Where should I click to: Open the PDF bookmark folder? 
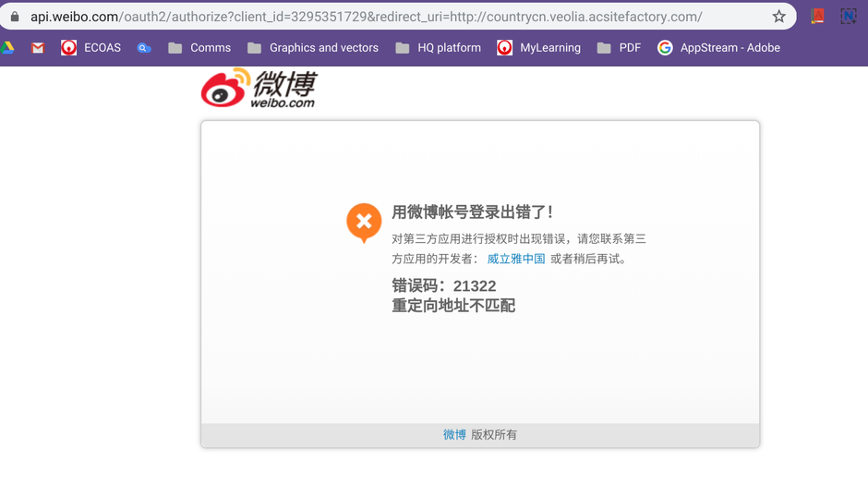619,48
